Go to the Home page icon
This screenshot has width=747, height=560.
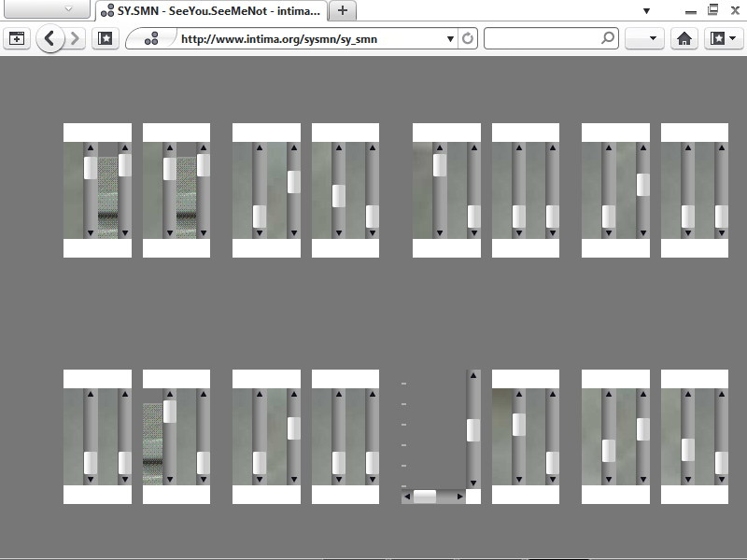click(x=684, y=39)
